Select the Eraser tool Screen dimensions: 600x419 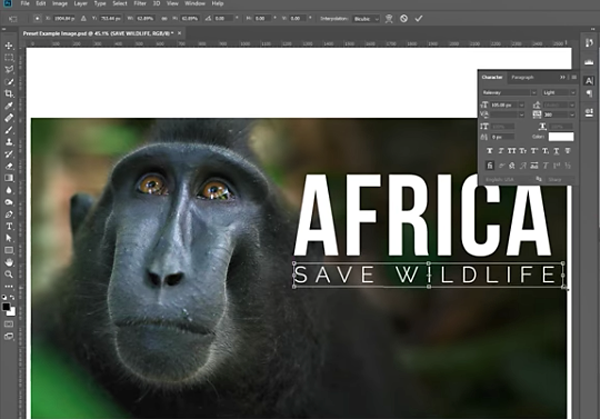(9, 166)
